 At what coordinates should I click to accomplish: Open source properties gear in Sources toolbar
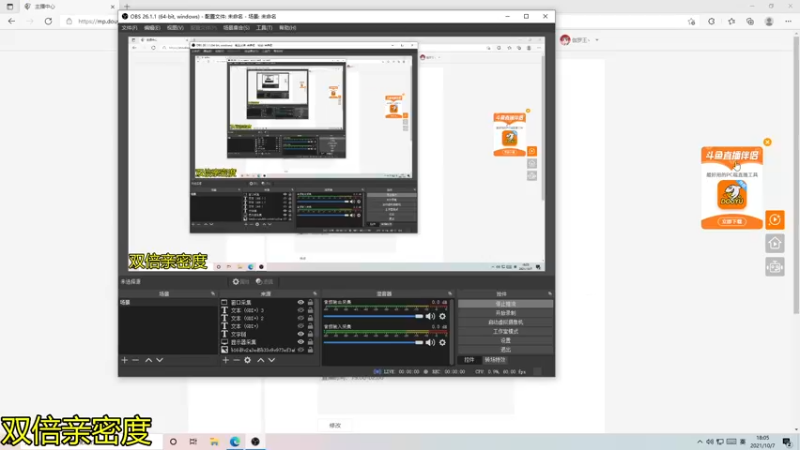pyautogui.click(x=247, y=360)
